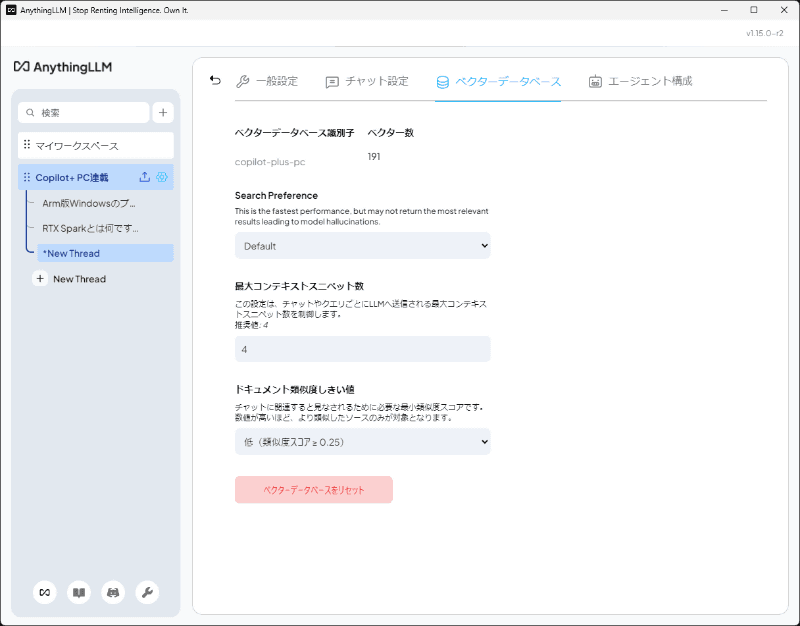Click the app icon in the title bar
Screen dimensions: 800x626
(11, 10)
